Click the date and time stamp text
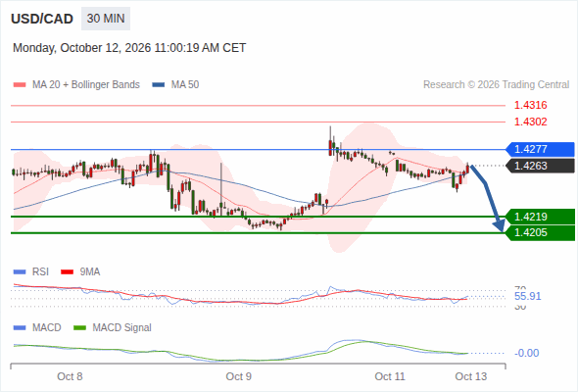 [129, 48]
